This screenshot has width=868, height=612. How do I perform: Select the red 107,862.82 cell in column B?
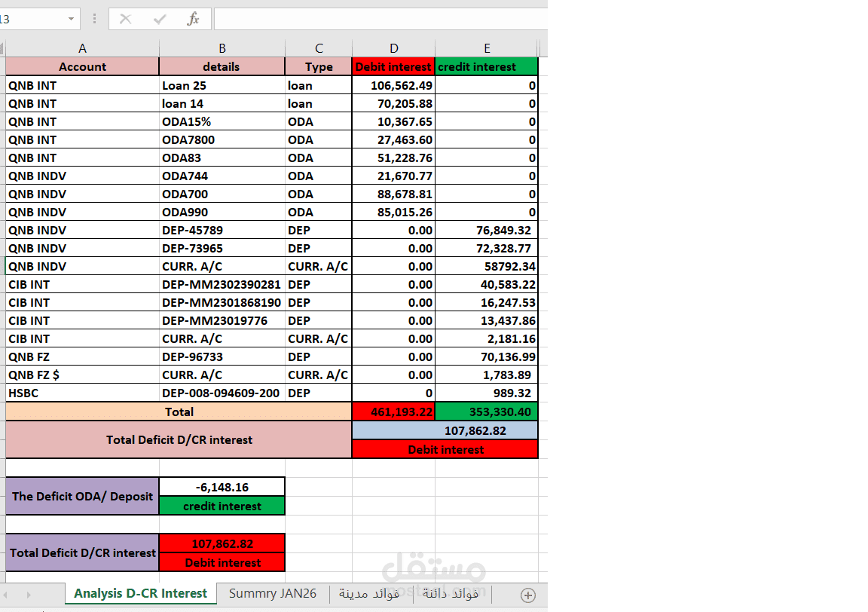(222, 544)
